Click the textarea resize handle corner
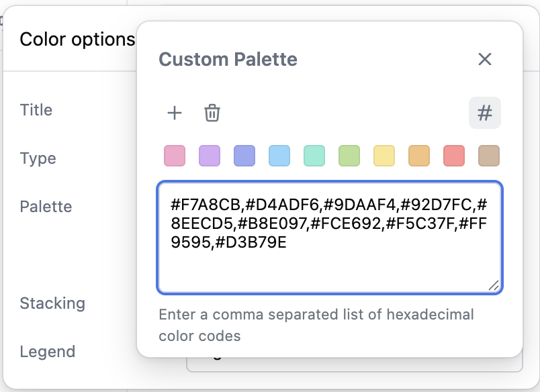540x392 pixels. pos(494,285)
